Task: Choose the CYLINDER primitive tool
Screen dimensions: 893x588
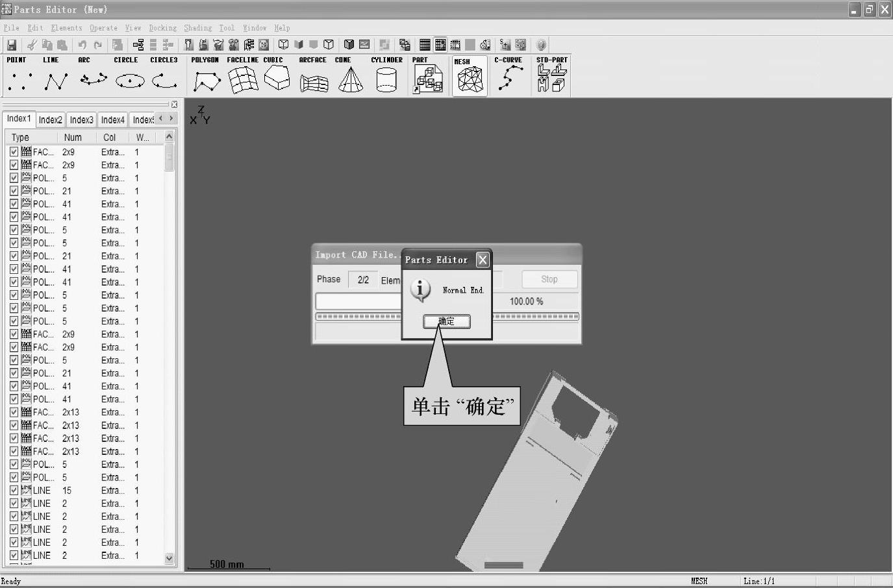Action: coord(386,75)
